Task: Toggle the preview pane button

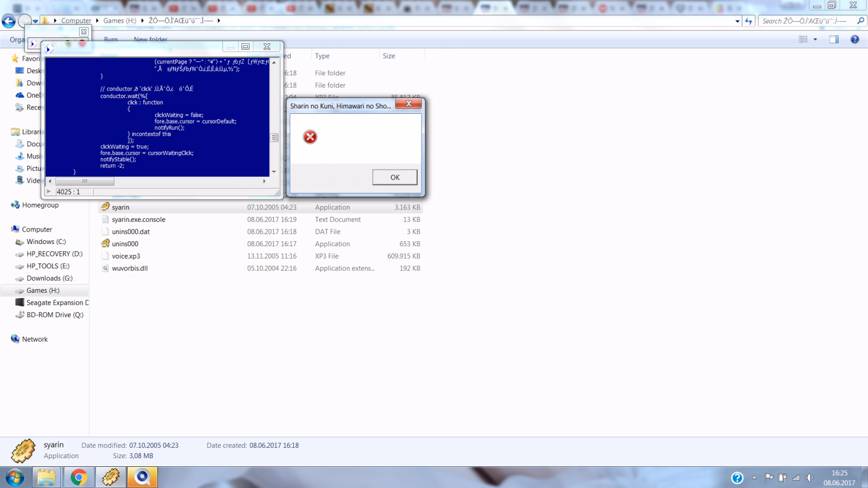Action: click(834, 40)
